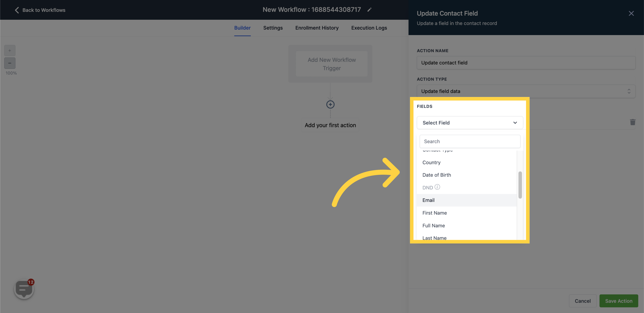644x313 pixels.
Task: Open the chat support widget
Action: [x=24, y=289]
